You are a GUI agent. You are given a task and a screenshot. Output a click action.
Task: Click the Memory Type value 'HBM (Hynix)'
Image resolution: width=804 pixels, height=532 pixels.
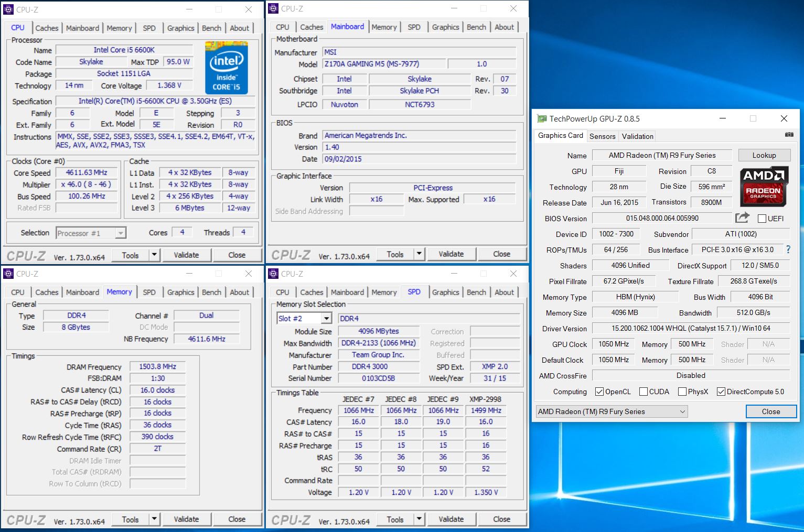coord(635,297)
